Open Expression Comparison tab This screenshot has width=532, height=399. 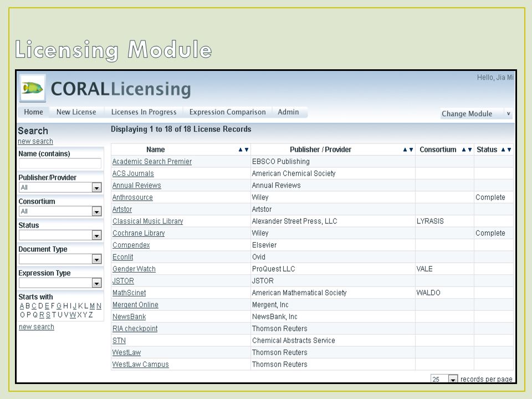point(228,112)
